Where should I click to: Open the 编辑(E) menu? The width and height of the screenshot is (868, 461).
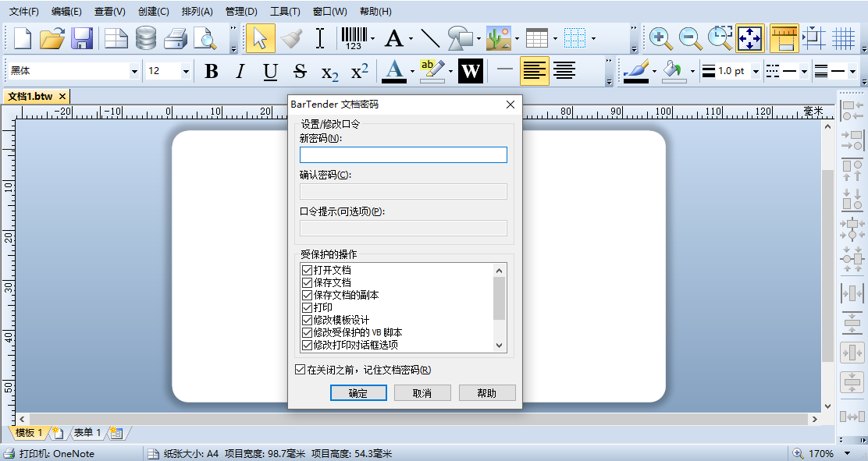tap(66, 12)
